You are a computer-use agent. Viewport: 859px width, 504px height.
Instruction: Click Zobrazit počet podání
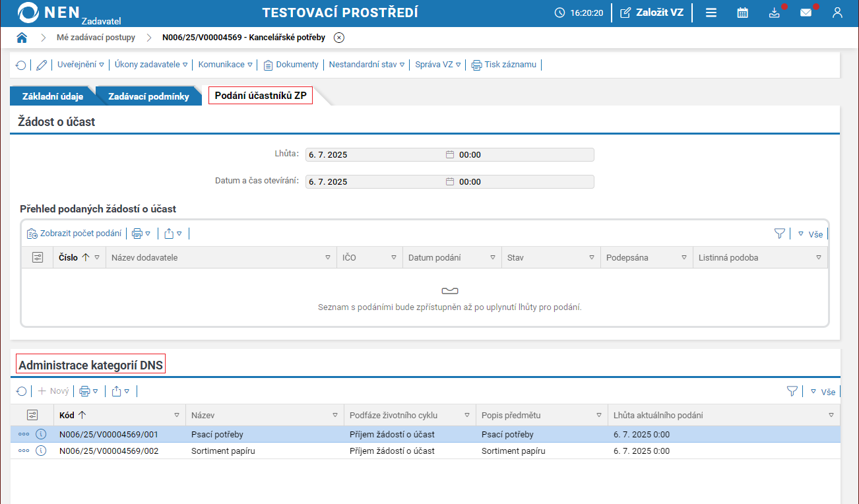(x=75, y=233)
